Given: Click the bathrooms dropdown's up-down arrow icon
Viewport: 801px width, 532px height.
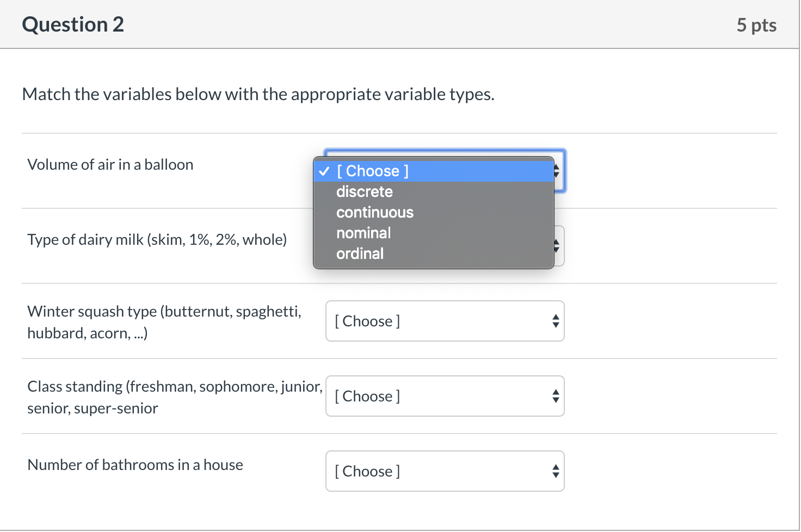Looking at the screenshot, I should coord(556,471).
